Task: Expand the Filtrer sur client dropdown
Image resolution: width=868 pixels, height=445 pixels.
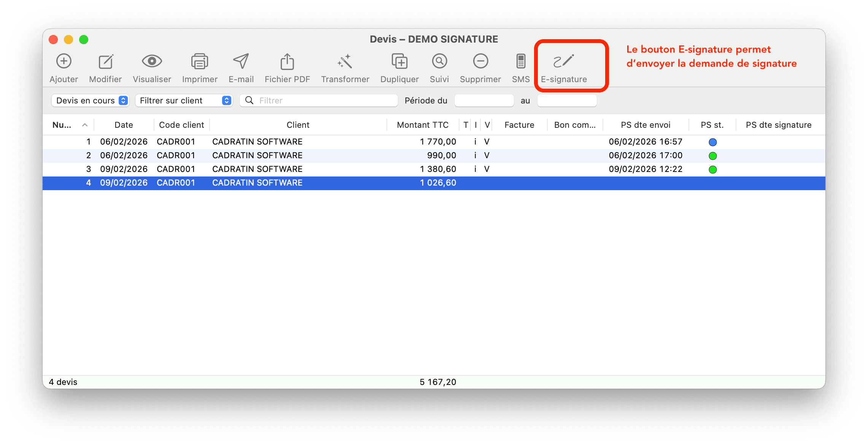Action: [x=184, y=100]
